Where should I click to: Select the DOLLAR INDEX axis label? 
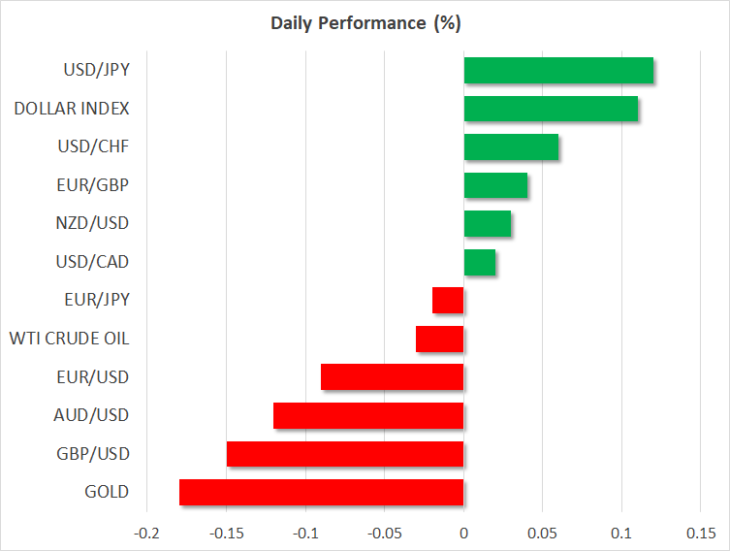coord(72,108)
